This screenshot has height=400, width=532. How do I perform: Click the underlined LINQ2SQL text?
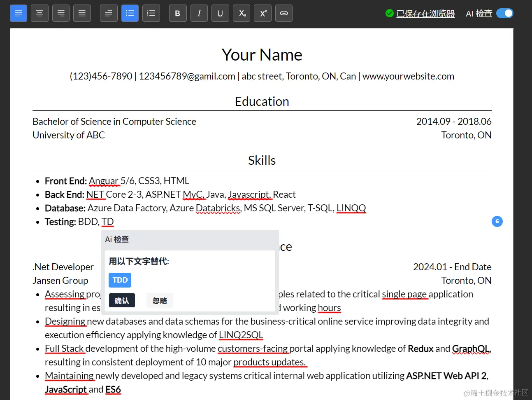pos(241,335)
